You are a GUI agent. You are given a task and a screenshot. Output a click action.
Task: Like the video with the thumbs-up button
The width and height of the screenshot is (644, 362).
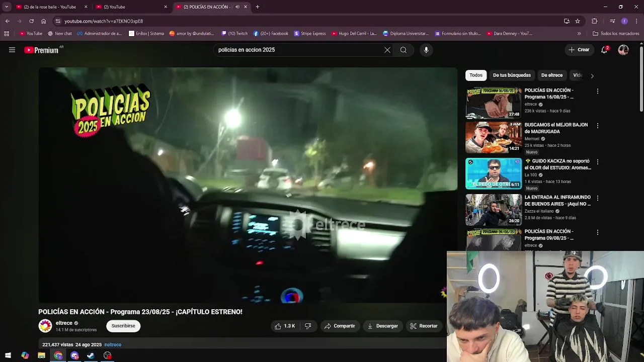(x=284, y=326)
